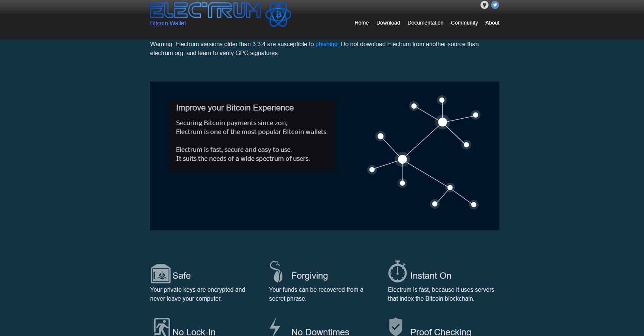Click the Electrum logo wordmark

point(206,10)
